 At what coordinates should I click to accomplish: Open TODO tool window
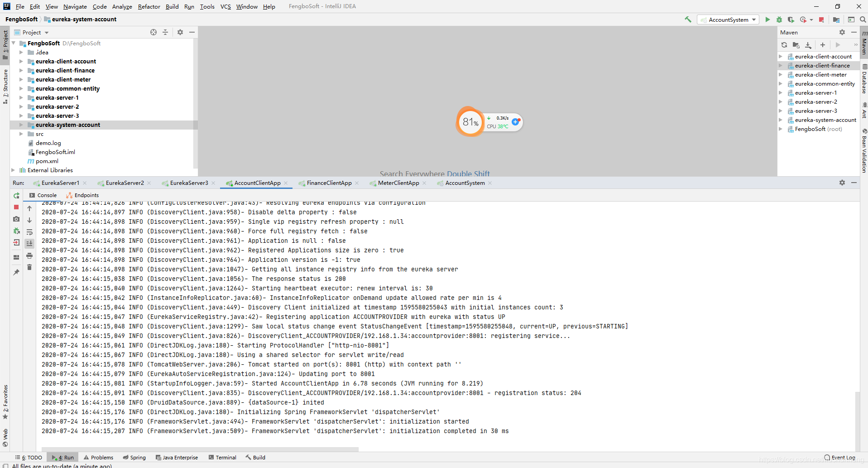(29, 458)
